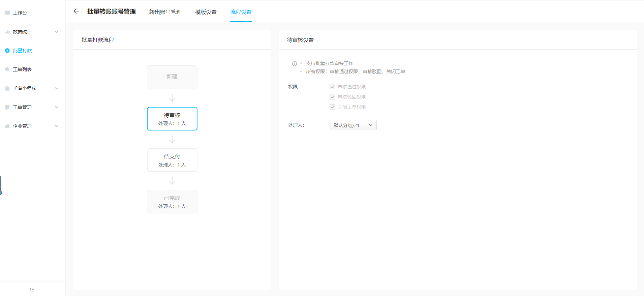
Task: Switch to the 模版设置 tab
Action: tap(206, 12)
